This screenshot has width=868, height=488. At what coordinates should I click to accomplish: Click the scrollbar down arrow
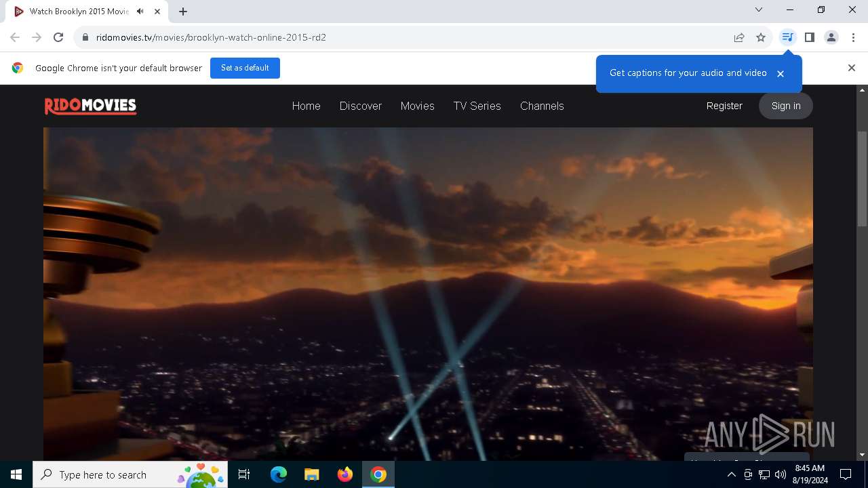point(862,455)
